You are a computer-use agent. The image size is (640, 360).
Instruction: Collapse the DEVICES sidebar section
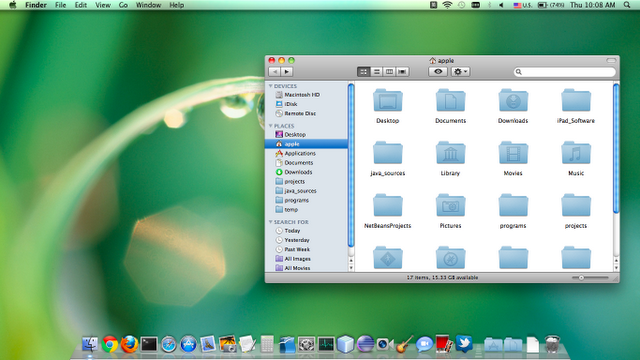(x=271, y=86)
